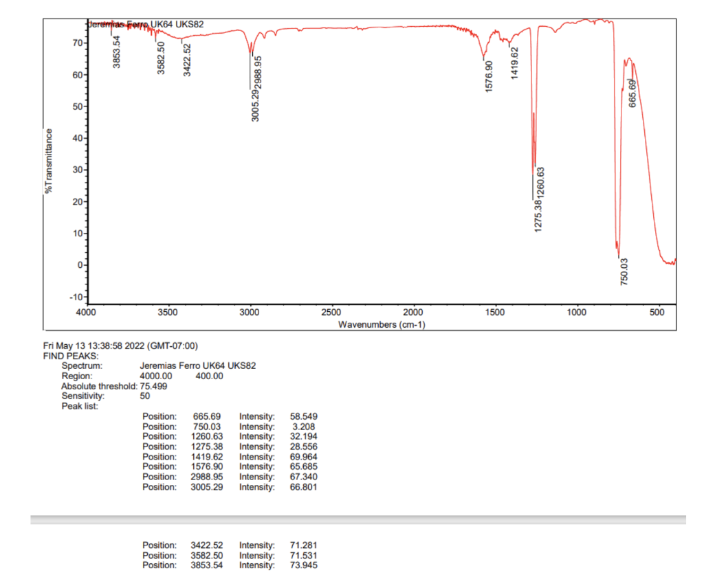
Task: Click the 1419.62 peak annotation
Action: (x=514, y=64)
